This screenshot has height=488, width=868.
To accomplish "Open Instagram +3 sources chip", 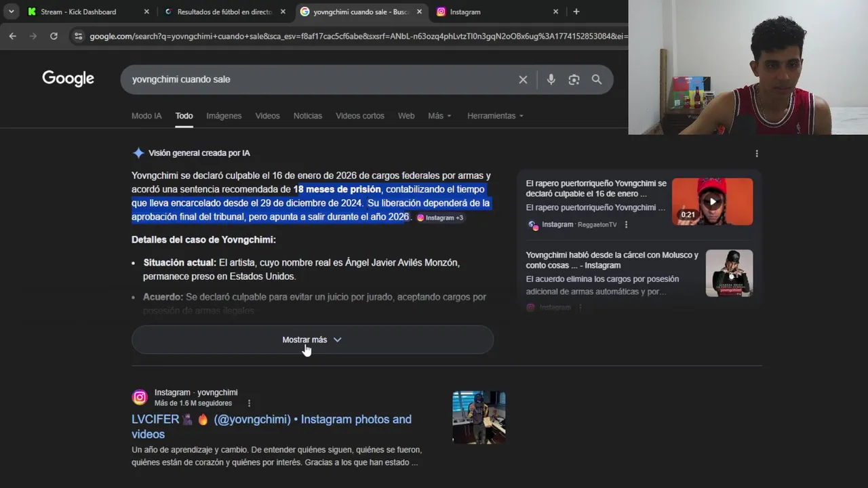I will 440,218.
